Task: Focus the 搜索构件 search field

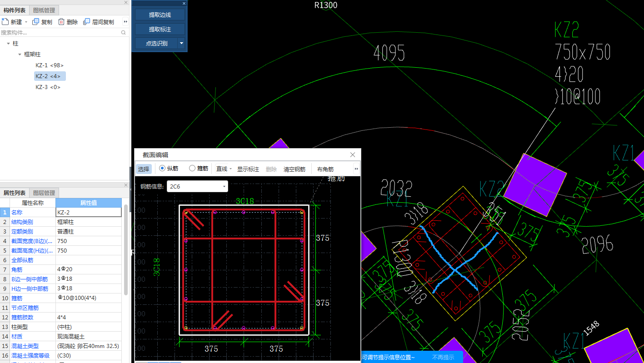Action: tap(60, 33)
